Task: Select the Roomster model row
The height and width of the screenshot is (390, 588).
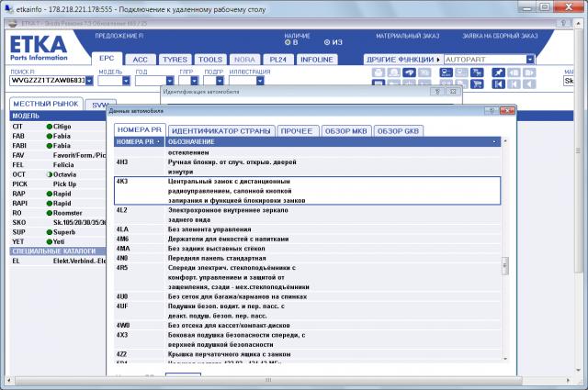Action: click(x=58, y=213)
